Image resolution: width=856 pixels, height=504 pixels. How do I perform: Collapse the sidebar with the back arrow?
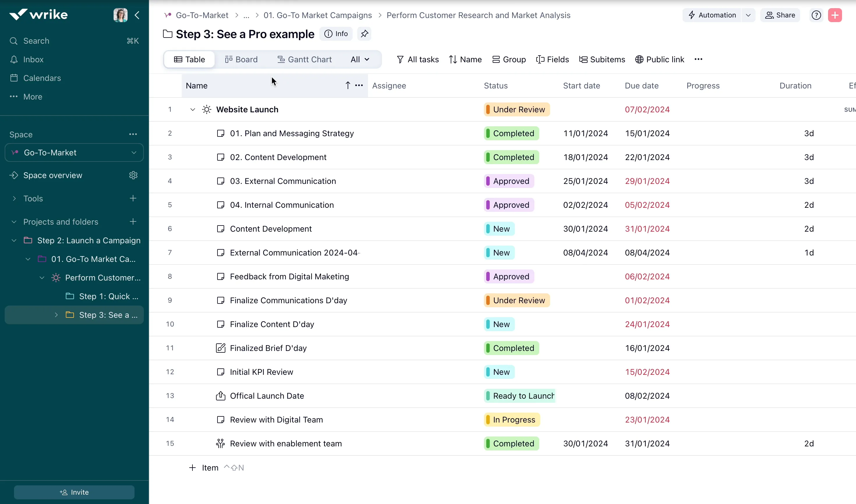pyautogui.click(x=137, y=15)
